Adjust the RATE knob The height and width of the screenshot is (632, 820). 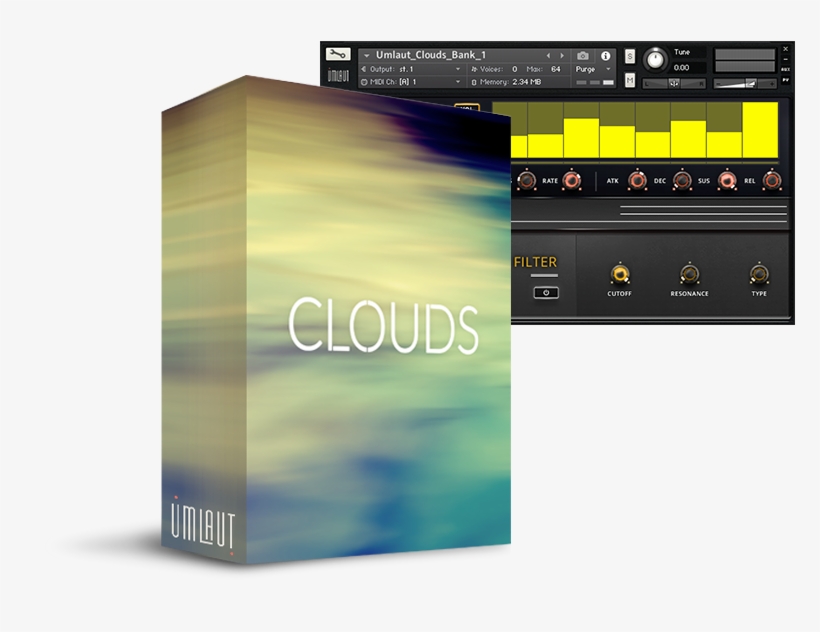[571, 181]
